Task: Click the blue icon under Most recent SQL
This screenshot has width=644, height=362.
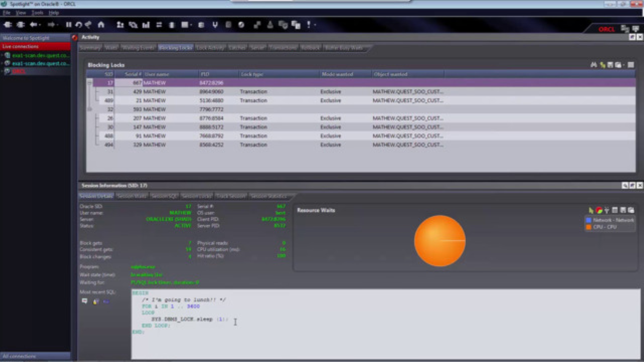Action: pos(106,301)
